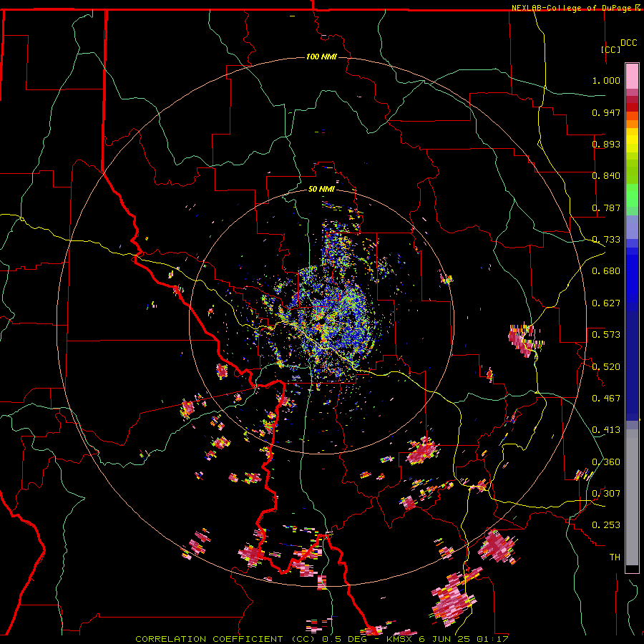
Task: Click the [CC] legend unit label
Action: [x=611, y=49]
